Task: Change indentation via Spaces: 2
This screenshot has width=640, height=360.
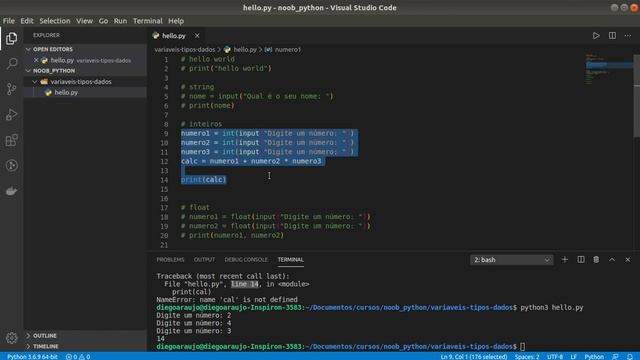Action: (x=527, y=357)
